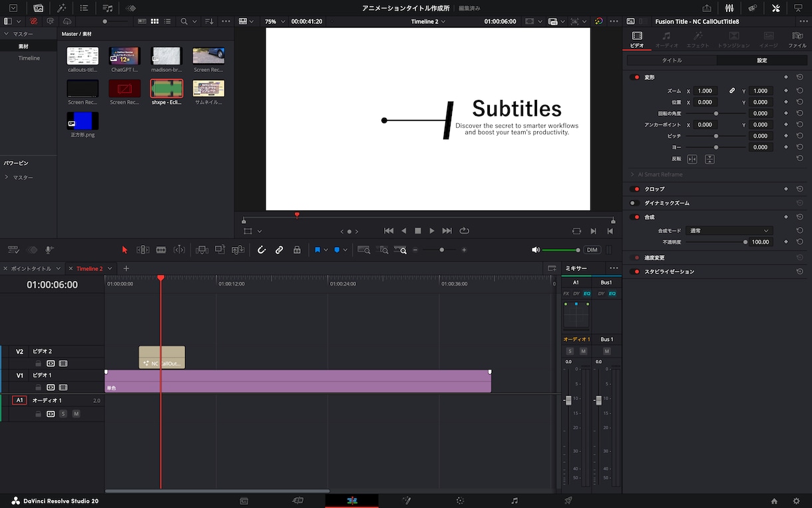Open the Mixer panel from top bar

(729, 8)
